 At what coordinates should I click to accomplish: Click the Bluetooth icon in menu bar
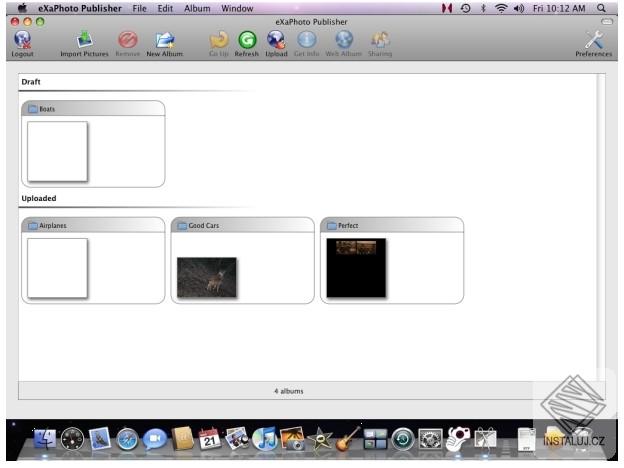coord(483,8)
